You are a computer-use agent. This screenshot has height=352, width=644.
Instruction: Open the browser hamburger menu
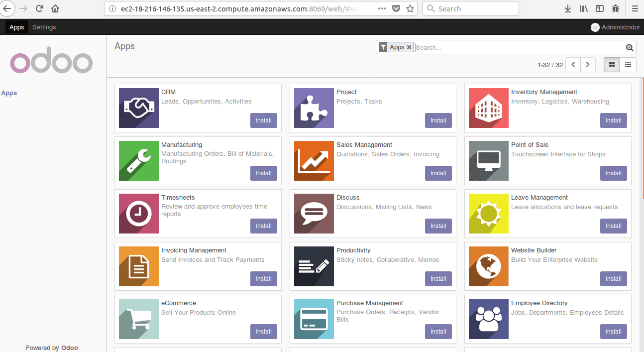[634, 8]
